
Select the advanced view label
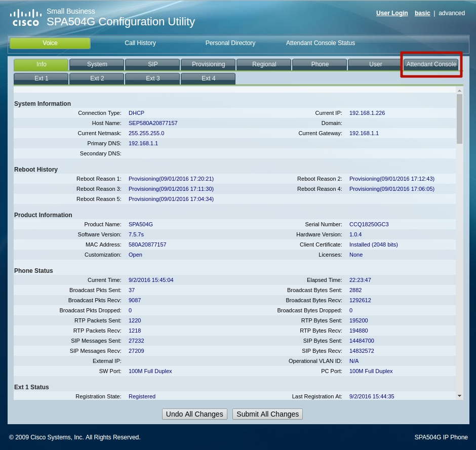(x=451, y=13)
